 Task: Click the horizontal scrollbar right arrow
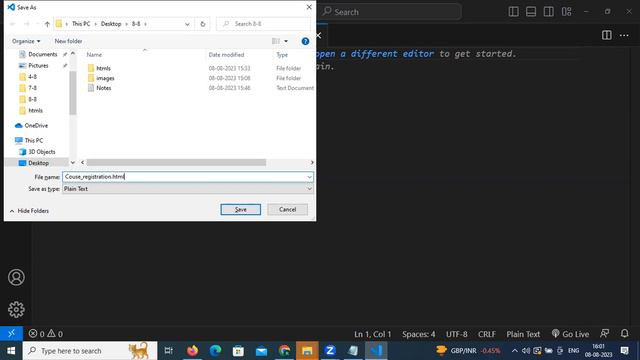(x=312, y=162)
